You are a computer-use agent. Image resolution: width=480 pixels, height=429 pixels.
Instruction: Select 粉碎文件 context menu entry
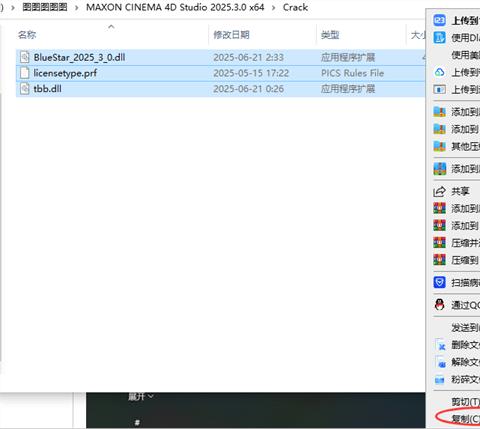pyautogui.click(x=465, y=379)
